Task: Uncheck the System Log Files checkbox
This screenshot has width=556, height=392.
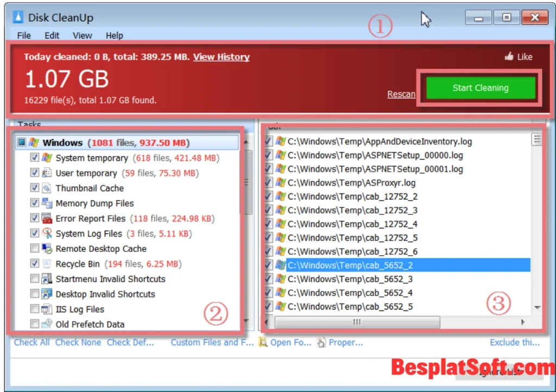Action: (34, 233)
